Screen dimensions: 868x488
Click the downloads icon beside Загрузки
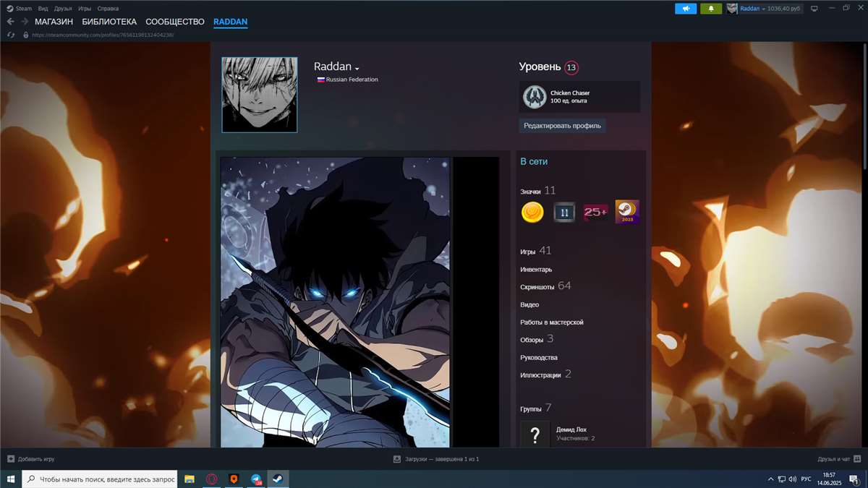tap(397, 459)
